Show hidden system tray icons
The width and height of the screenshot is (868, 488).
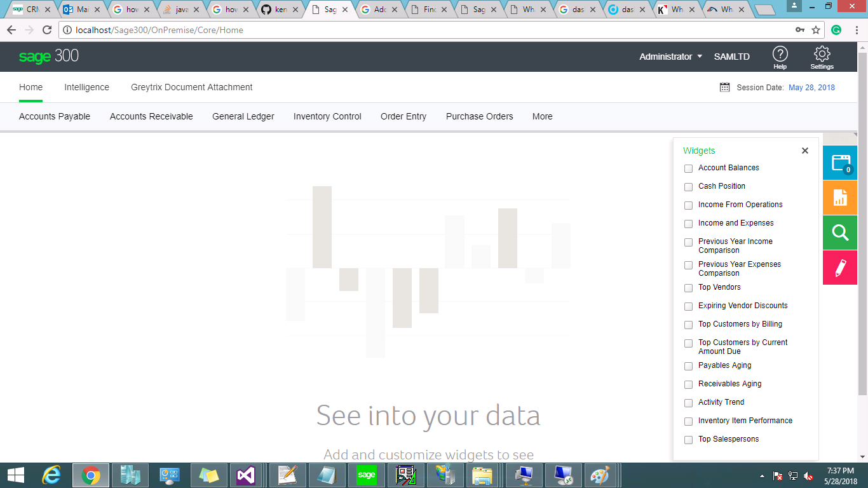pos(762,476)
